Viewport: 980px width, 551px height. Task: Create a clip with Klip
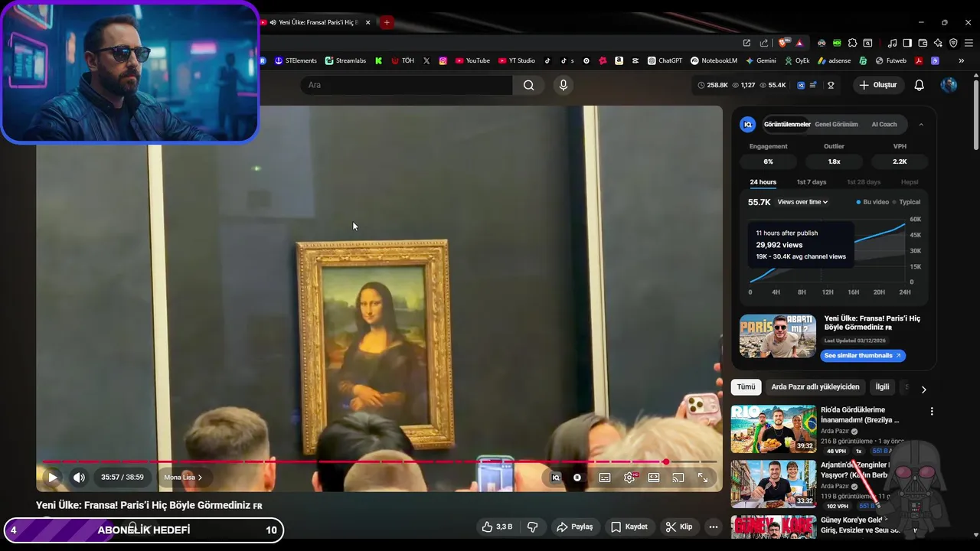(x=679, y=527)
